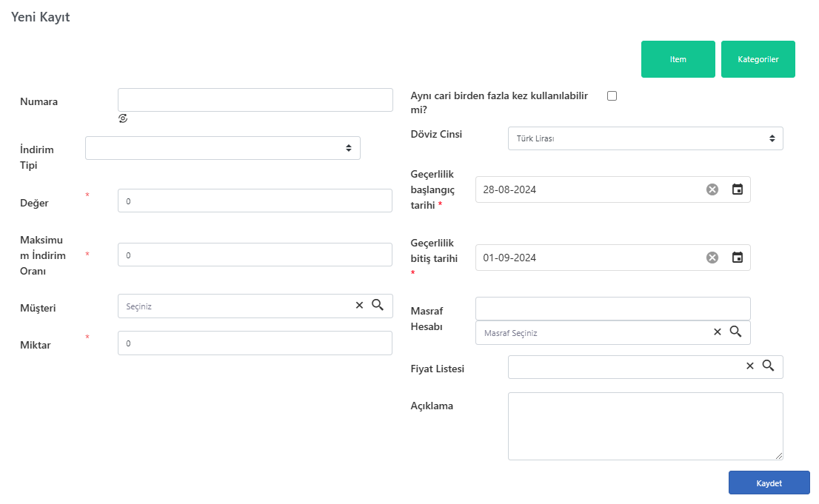Clear the Geçerlilik başlangıç tarihi date
Screen dimensions: 819x504
point(712,189)
